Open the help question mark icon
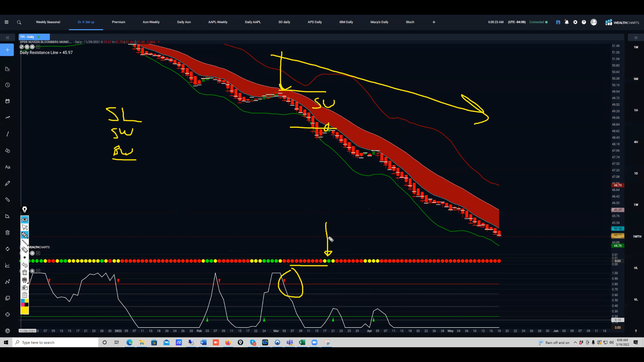 pyautogui.click(x=584, y=22)
